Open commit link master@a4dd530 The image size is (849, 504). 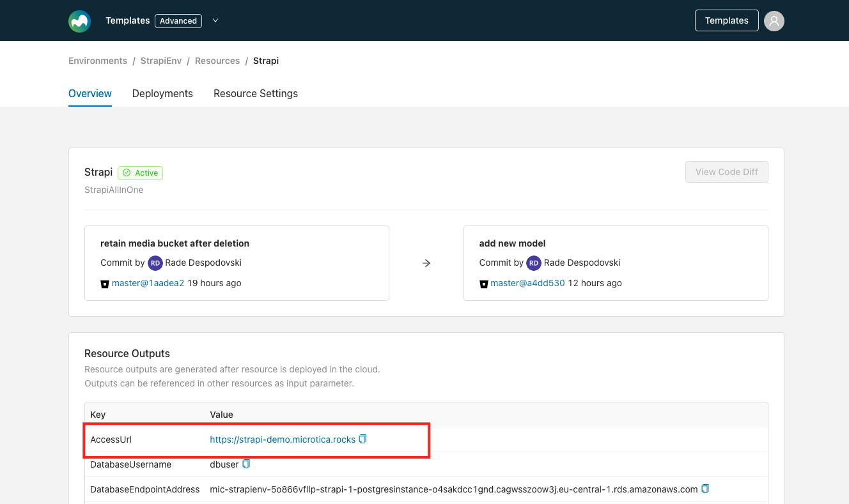527,283
